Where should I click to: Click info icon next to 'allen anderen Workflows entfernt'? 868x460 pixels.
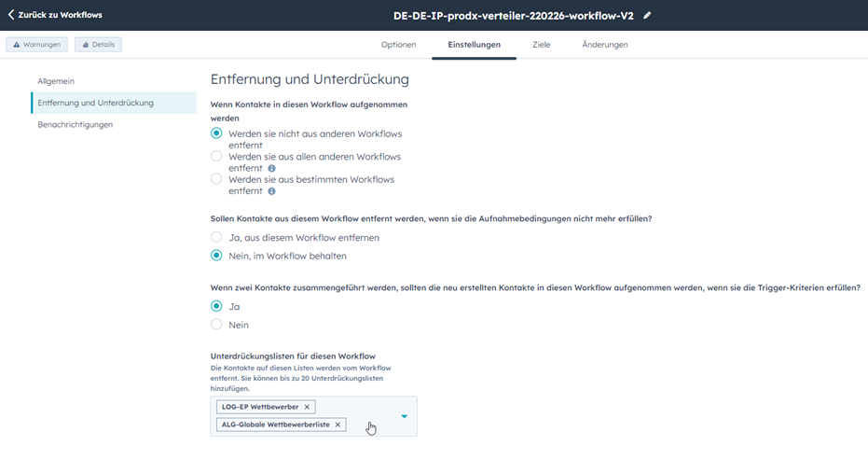[271, 169]
